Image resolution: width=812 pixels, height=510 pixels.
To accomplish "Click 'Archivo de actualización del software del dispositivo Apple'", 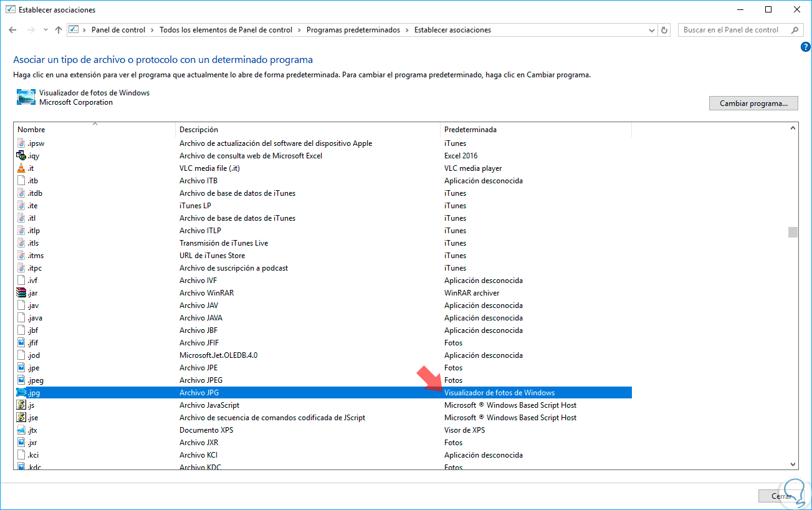I will coord(275,143).
